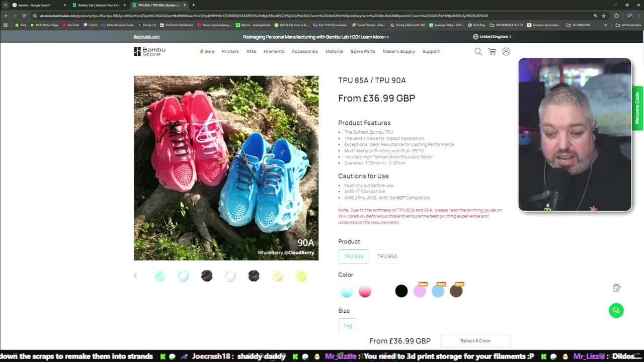
Task: Open the All Bookmarks folder
Action: click(x=628, y=25)
